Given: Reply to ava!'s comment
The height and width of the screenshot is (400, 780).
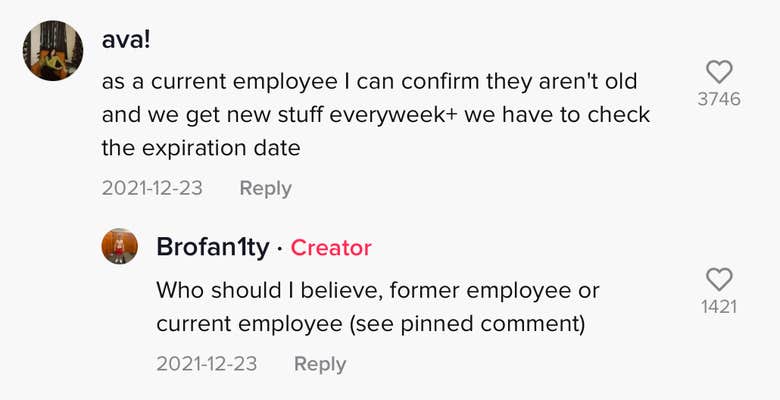Looking at the screenshot, I should tap(266, 188).
